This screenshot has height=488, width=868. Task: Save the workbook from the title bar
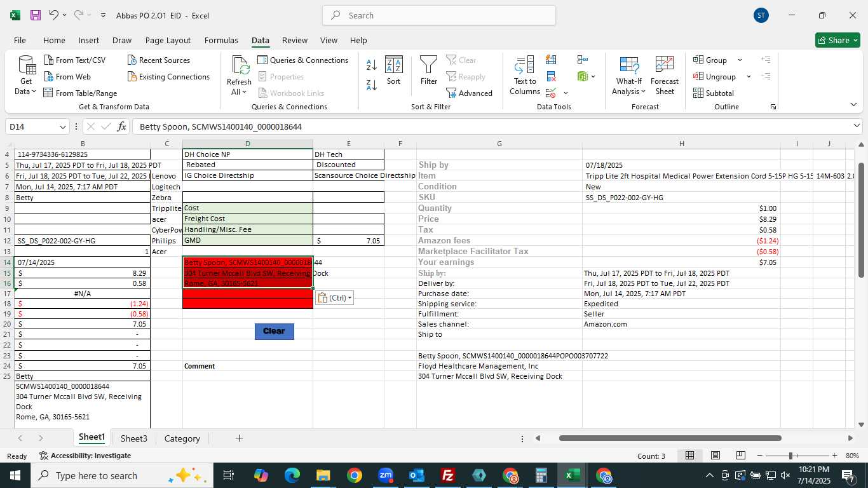point(36,15)
